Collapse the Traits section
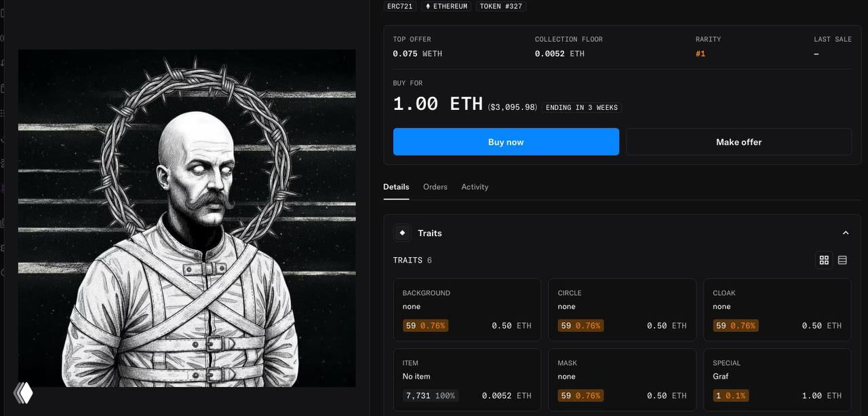Screen dimensions: 868x416 click(846, 233)
